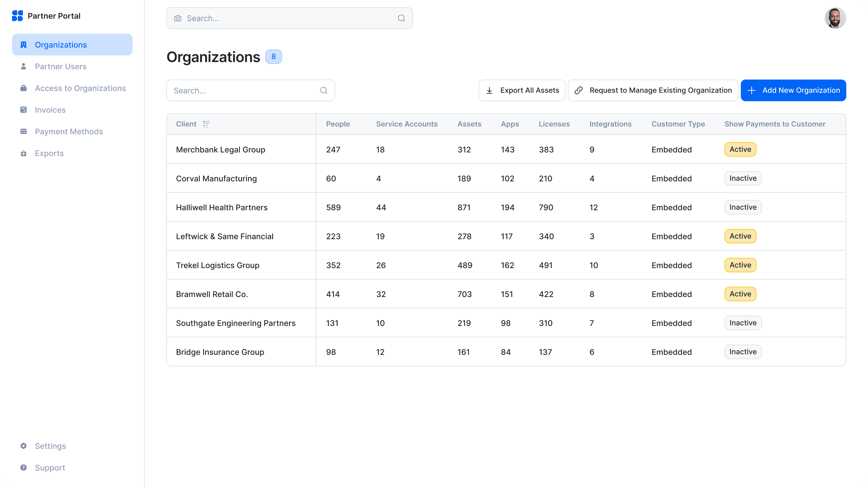Viewport: 868px width, 488px height.
Task: Click Bramwell's 703 assets value
Action: pos(465,294)
